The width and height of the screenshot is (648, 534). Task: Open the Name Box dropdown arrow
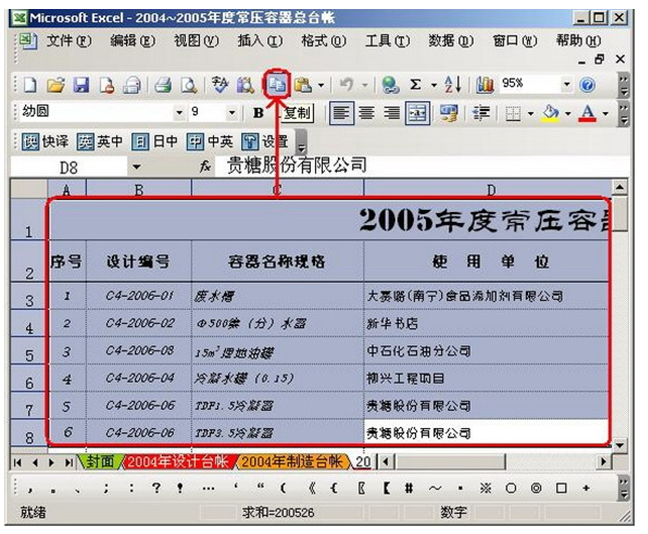click(136, 166)
